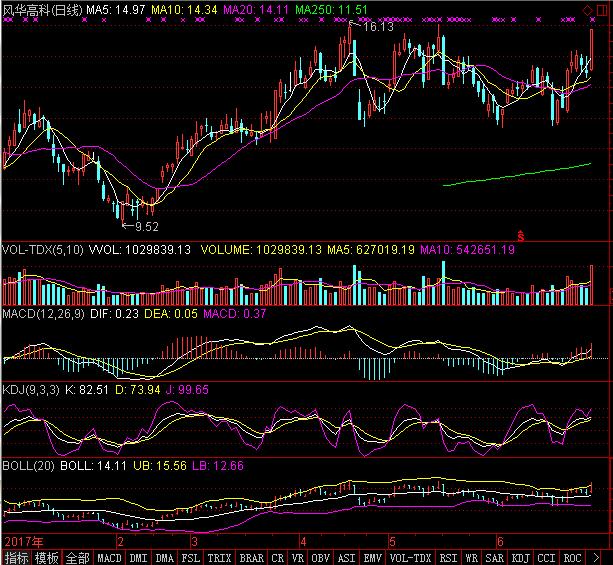Switch to the ROC indicator tab
This screenshot has height=565, width=613.
[572, 558]
